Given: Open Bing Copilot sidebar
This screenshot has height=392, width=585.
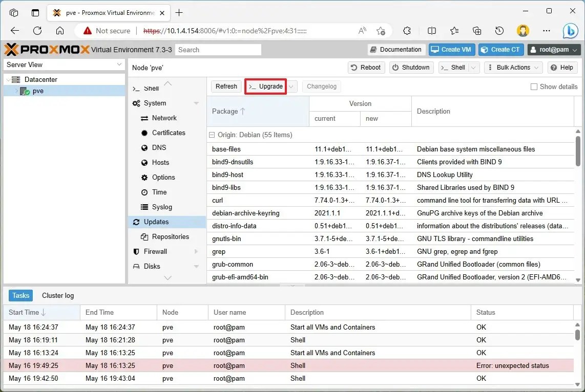Looking at the screenshot, I should coord(571,31).
